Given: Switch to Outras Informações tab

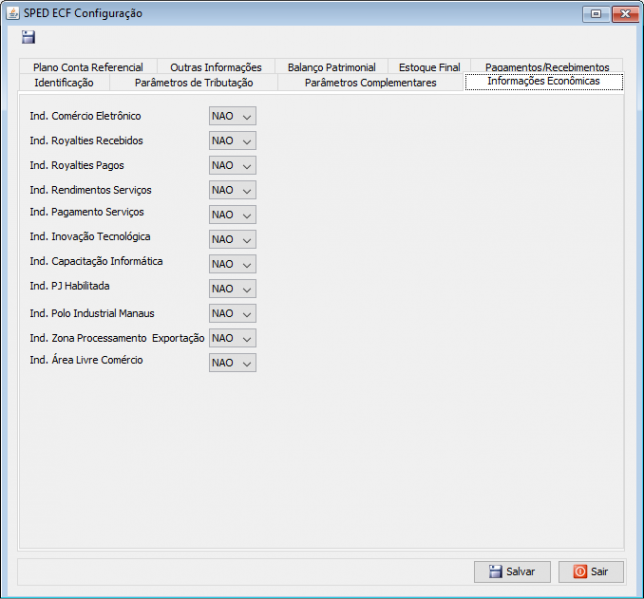Looking at the screenshot, I should [x=216, y=67].
